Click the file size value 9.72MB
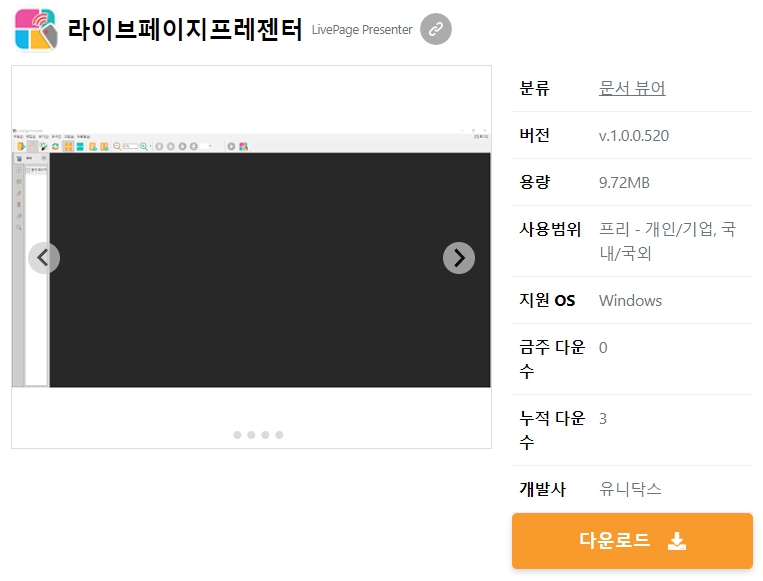 point(624,182)
